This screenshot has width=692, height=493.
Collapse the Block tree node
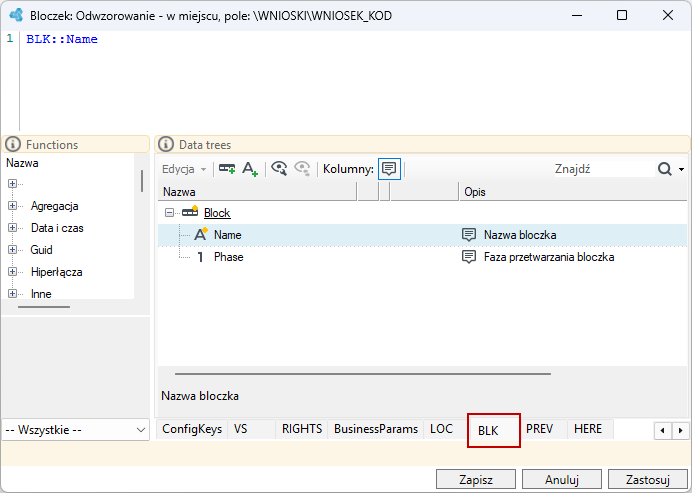click(x=169, y=213)
